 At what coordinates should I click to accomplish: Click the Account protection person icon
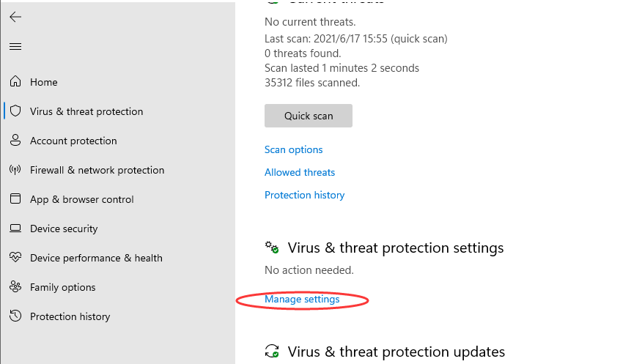[x=15, y=141]
